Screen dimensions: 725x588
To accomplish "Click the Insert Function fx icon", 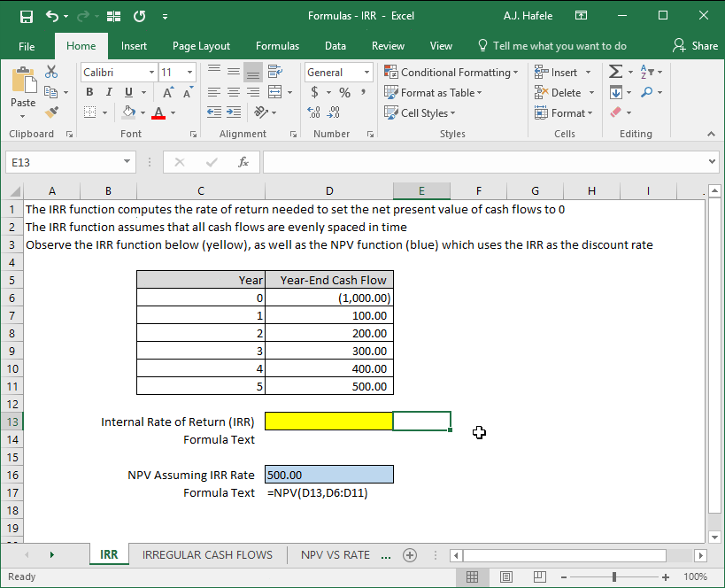I will click(243, 162).
